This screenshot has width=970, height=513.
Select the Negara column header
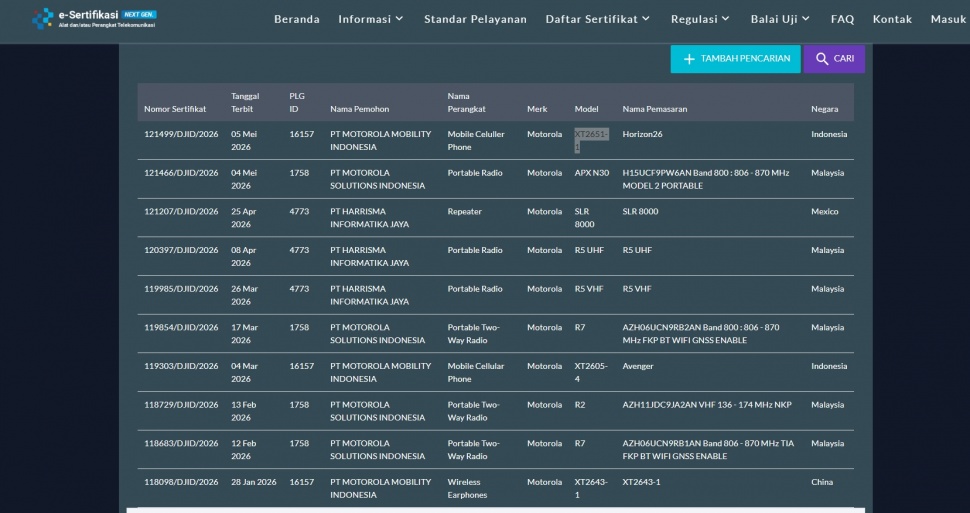point(825,109)
